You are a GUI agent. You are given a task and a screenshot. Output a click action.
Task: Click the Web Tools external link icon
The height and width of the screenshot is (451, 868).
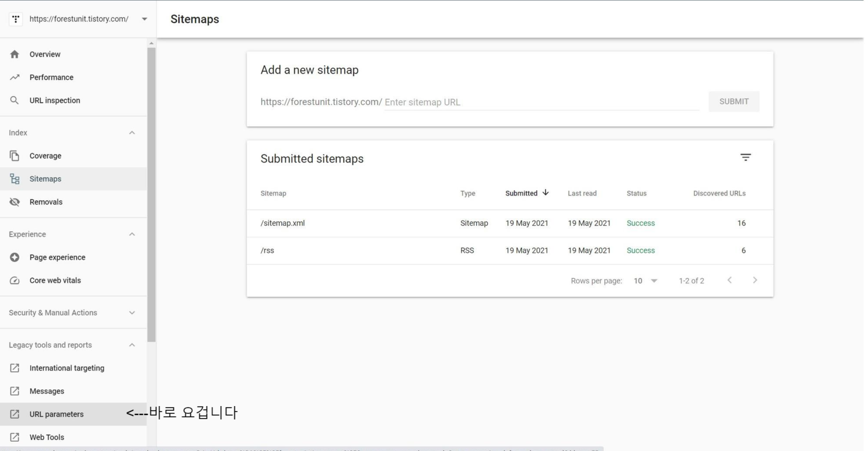point(14,437)
